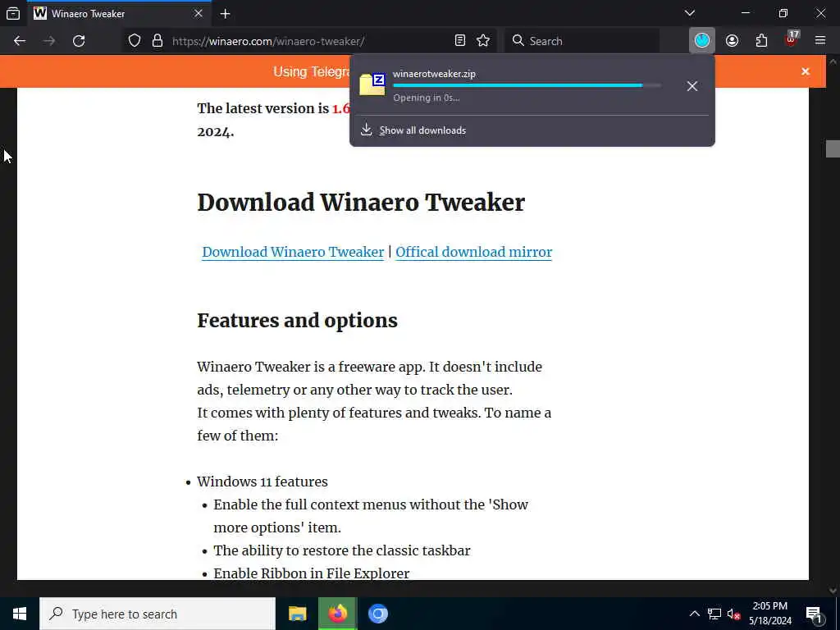Open the Windows Start menu
The height and width of the screenshot is (630, 840).
click(x=20, y=614)
